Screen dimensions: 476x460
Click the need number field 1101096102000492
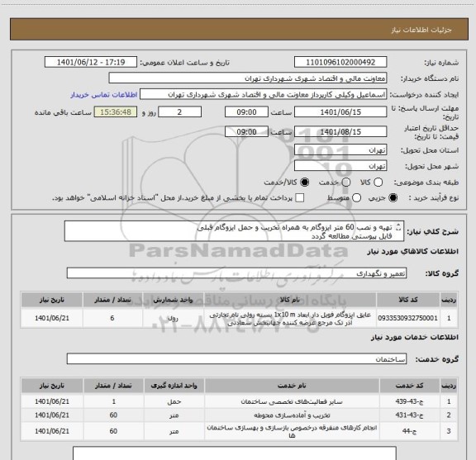click(x=340, y=62)
